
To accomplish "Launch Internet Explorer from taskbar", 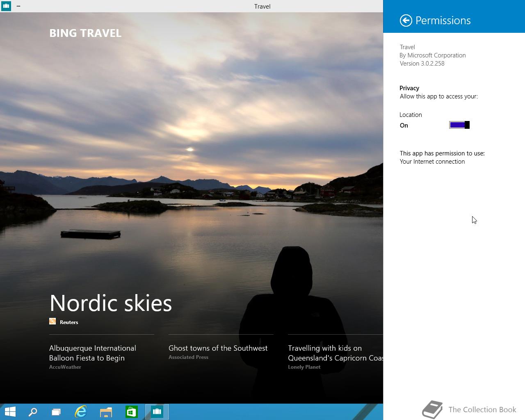I will pyautogui.click(x=81, y=411).
